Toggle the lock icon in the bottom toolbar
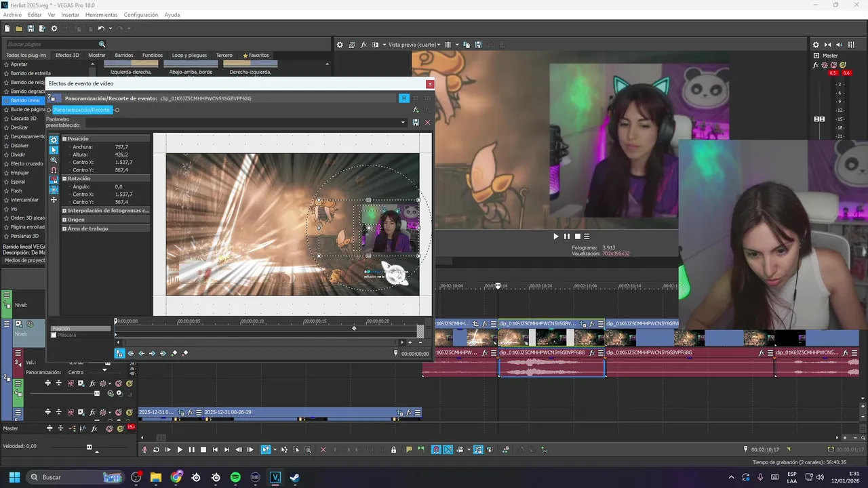The width and height of the screenshot is (868, 488). coord(393,449)
